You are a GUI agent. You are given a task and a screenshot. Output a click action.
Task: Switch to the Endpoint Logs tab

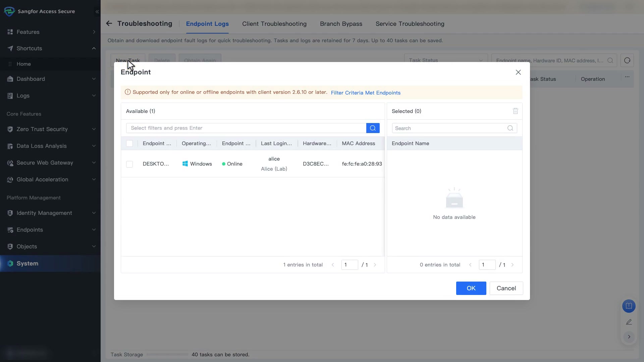pyautogui.click(x=207, y=24)
